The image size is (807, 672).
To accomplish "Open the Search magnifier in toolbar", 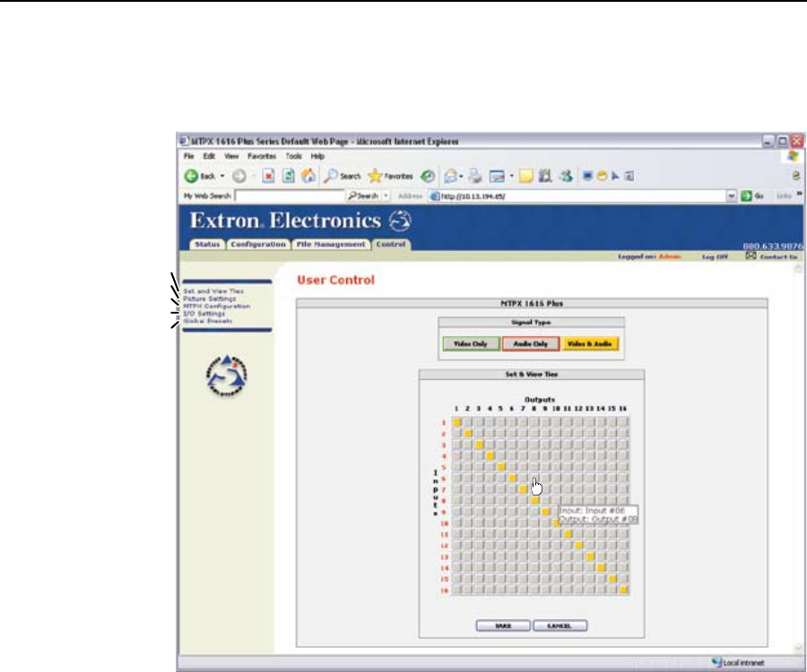I will (x=330, y=176).
